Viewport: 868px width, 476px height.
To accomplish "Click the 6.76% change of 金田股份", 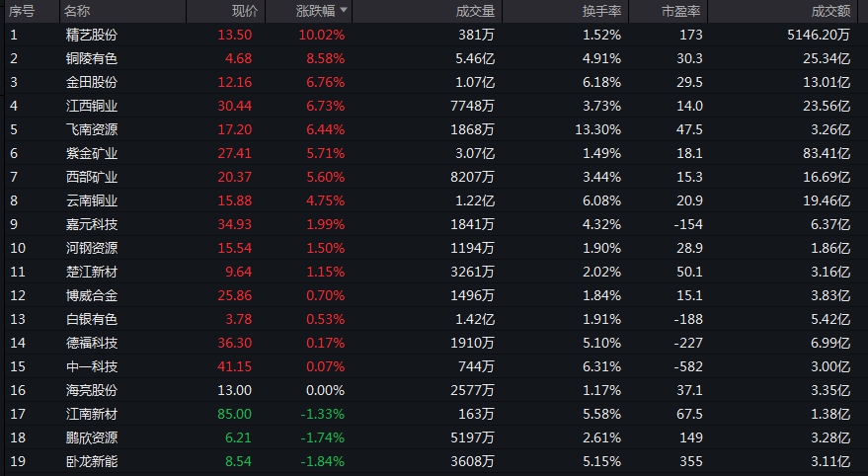I will point(326,83).
